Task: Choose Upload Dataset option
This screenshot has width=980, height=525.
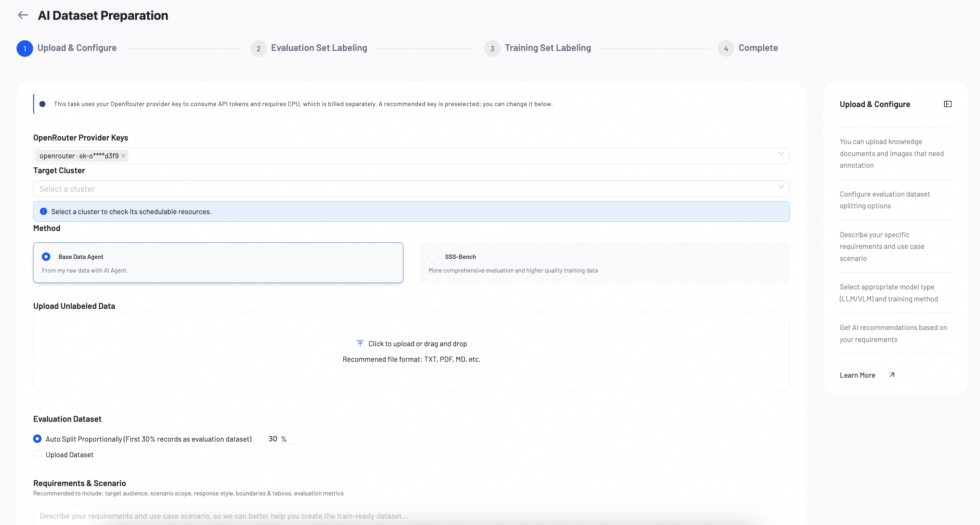Action: tap(37, 454)
